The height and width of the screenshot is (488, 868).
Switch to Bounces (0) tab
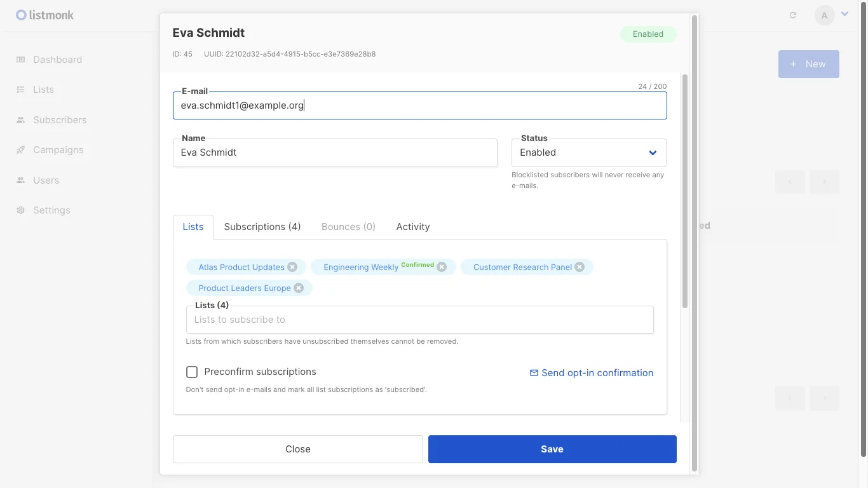pyautogui.click(x=348, y=227)
